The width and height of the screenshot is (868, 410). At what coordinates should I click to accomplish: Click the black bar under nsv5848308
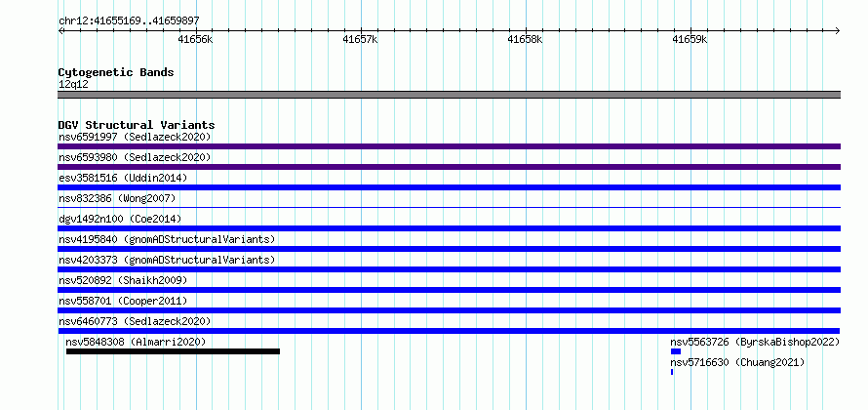[173, 351]
